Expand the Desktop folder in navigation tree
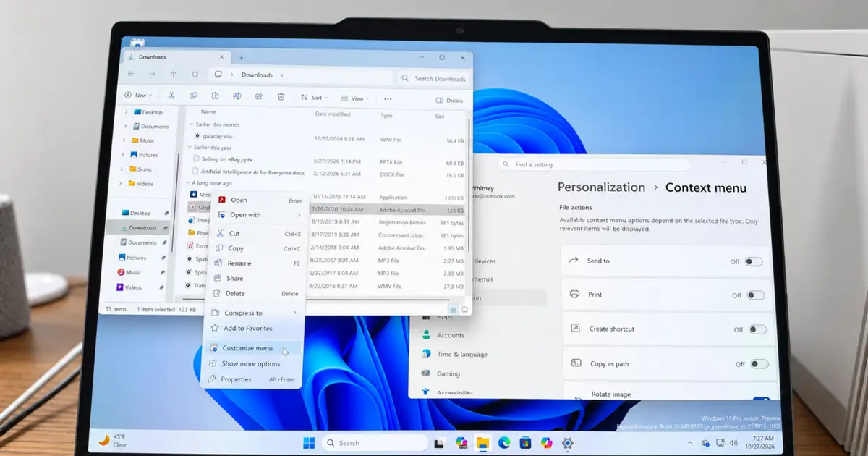The width and height of the screenshot is (868, 456). tap(126, 112)
